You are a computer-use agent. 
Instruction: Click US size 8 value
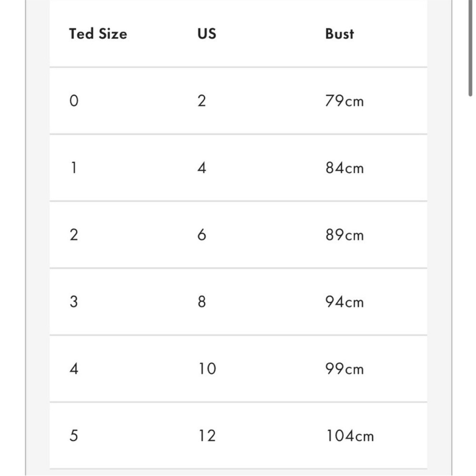(x=201, y=302)
